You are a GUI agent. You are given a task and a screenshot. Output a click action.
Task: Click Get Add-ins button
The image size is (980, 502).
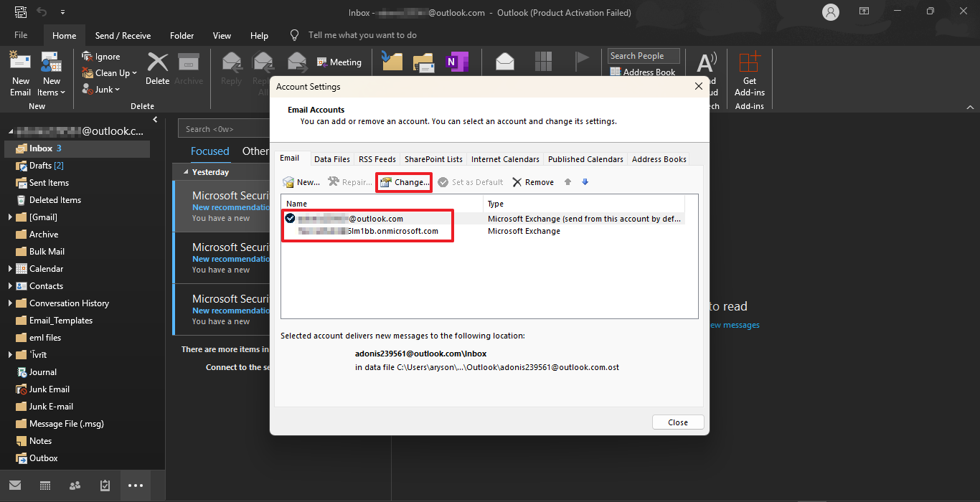[750, 74]
